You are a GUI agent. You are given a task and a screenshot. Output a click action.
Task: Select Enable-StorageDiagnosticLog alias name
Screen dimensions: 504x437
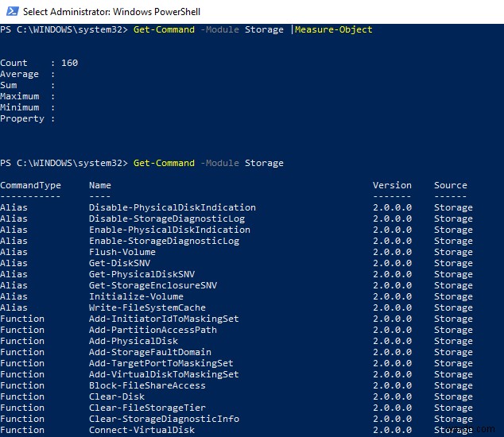click(164, 241)
